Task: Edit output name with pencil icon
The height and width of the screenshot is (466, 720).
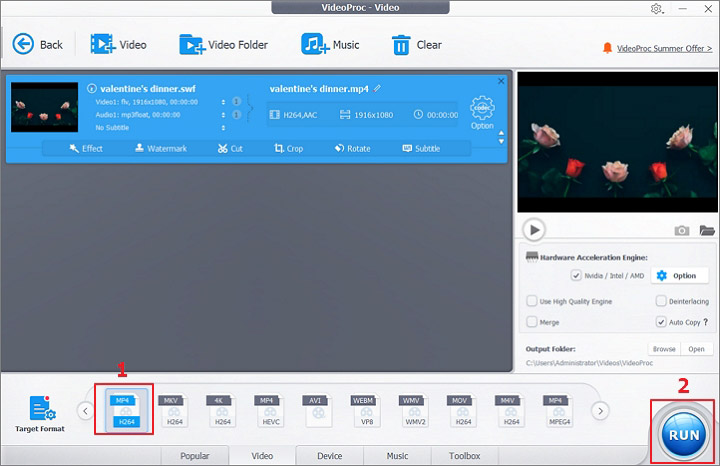Action: coord(377,88)
